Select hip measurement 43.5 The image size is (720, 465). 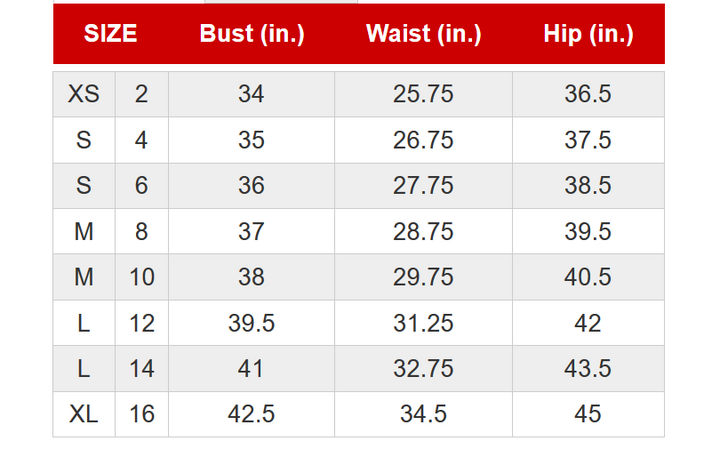coord(588,369)
